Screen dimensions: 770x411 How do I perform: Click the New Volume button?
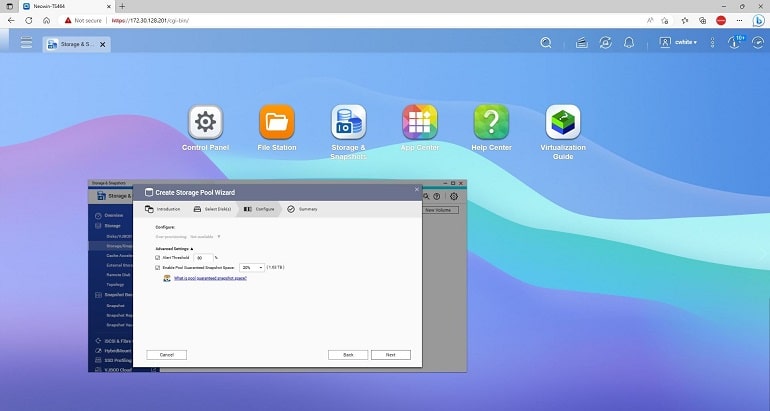pos(438,210)
